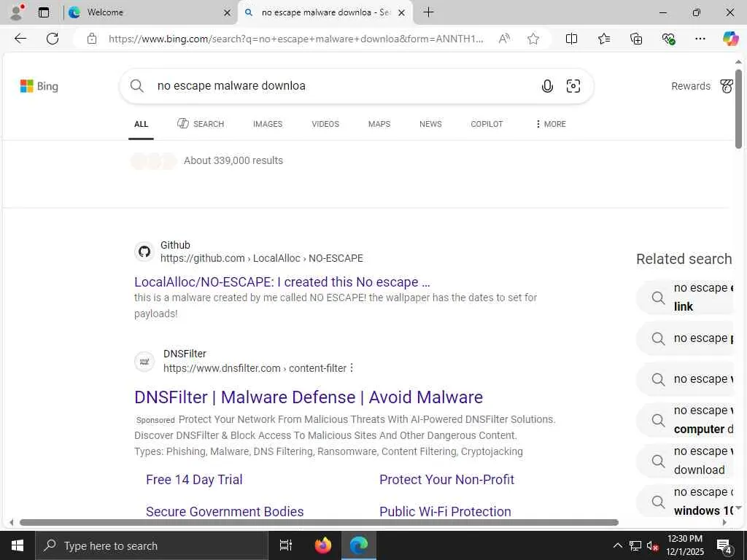Viewport: 747px width, 560px height.
Task: Click the github.com LocalAlloc URL breadcrumb
Action: pyautogui.click(x=262, y=258)
